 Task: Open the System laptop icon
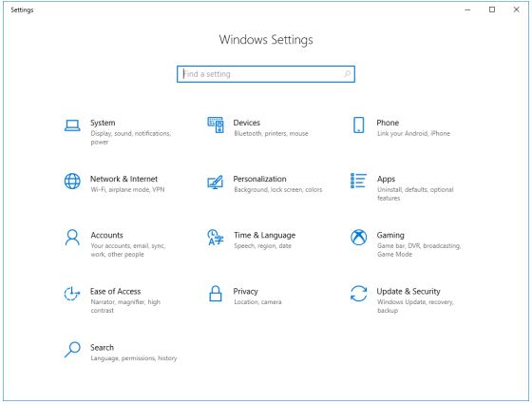(72, 125)
